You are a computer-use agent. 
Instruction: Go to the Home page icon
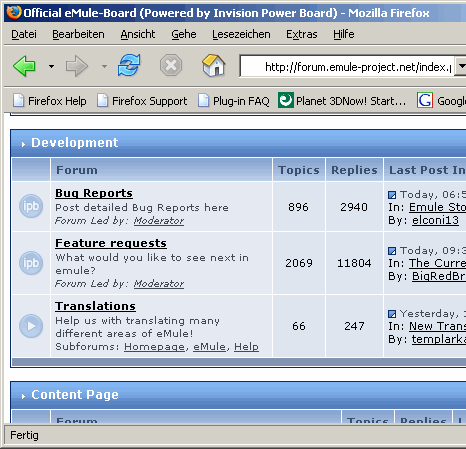click(x=214, y=65)
